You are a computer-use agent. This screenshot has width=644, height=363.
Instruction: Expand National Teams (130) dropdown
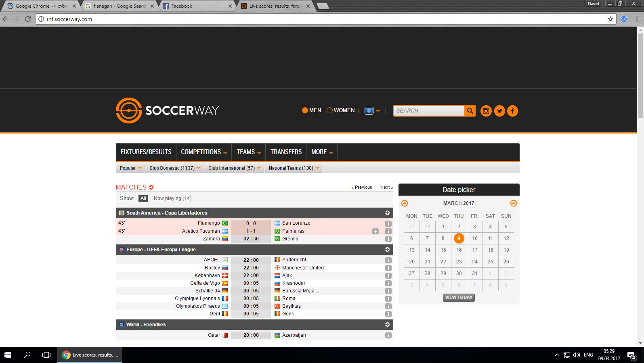[x=294, y=168]
